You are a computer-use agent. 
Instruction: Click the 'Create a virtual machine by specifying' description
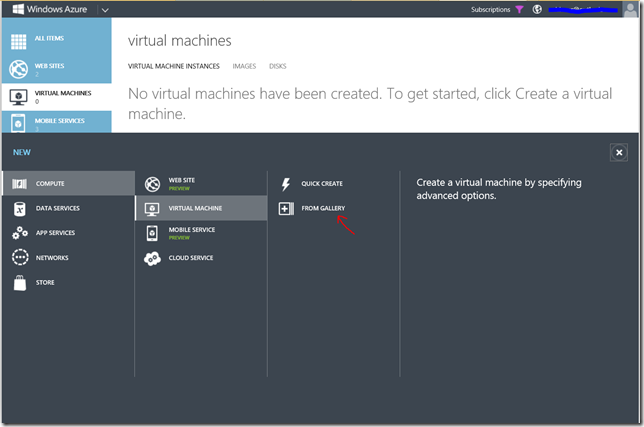coord(499,189)
